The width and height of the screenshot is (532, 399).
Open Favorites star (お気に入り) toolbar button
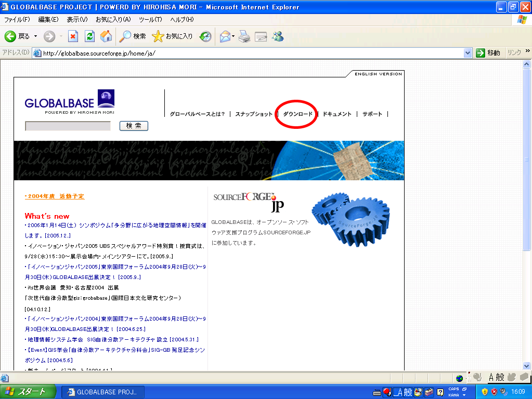pyautogui.click(x=172, y=36)
